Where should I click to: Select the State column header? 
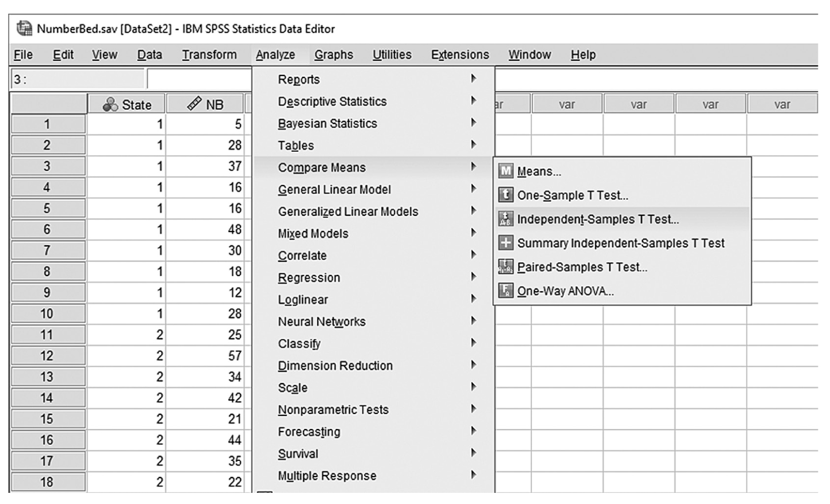click(x=127, y=104)
